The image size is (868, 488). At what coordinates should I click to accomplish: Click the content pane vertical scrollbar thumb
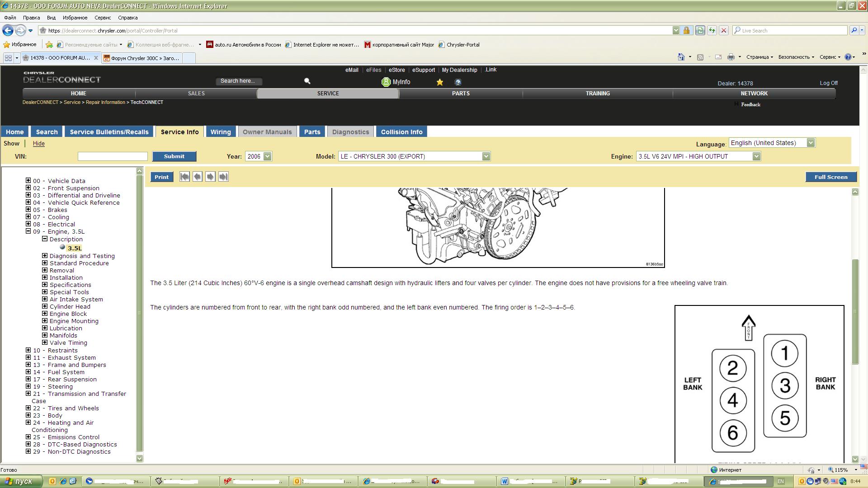(855, 312)
